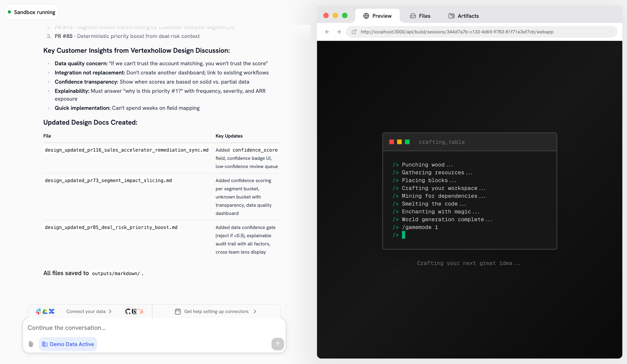
Task: Click the Google Drive connector icon
Action: coord(45,311)
